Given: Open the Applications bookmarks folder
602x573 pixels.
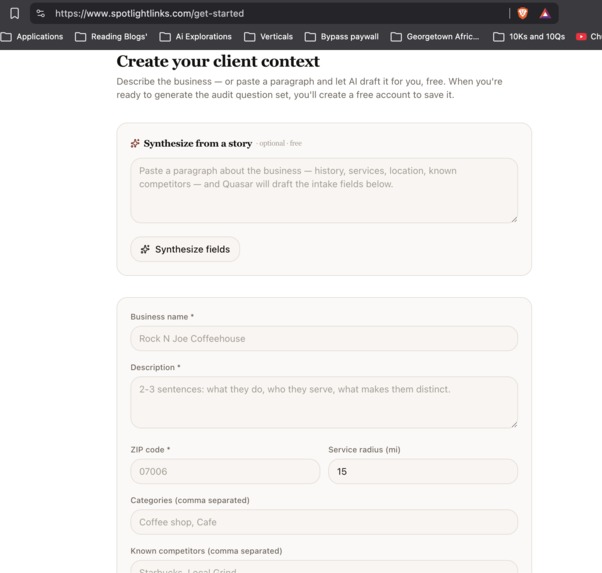Looking at the screenshot, I should pos(32,36).
